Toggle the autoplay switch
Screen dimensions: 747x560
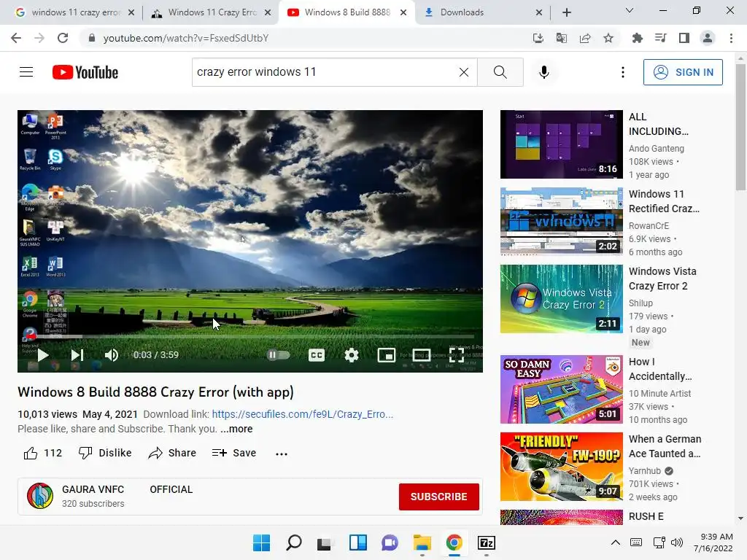pyautogui.click(x=279, y=355)
